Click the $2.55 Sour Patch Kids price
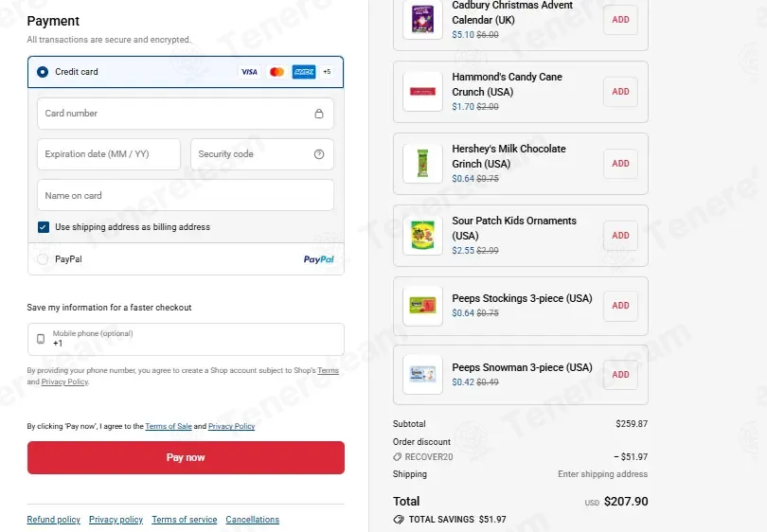 [x=463, y=250]
